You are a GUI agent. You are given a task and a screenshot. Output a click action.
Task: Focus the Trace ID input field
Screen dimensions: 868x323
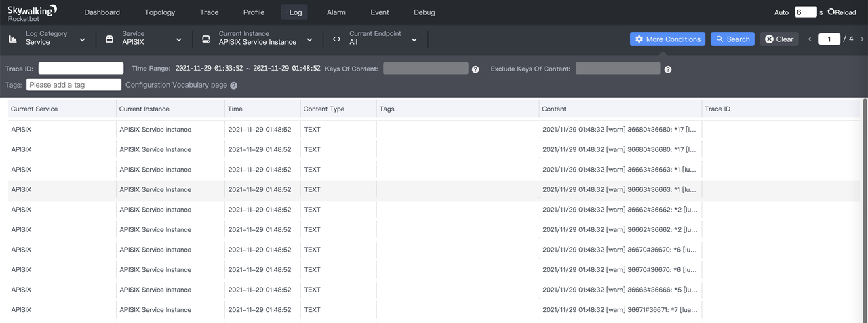(81, 69)
